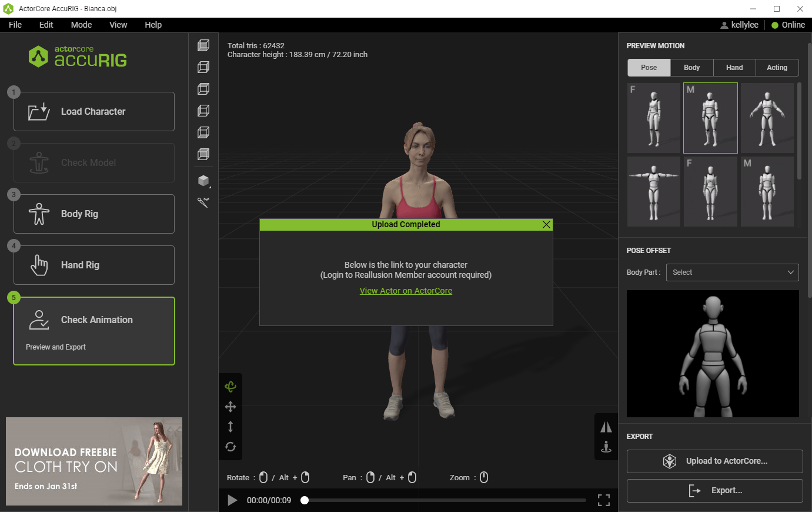The height and width of the screenshot is (512, 812).
Task: Open the Edit menu
Action: 46,25
